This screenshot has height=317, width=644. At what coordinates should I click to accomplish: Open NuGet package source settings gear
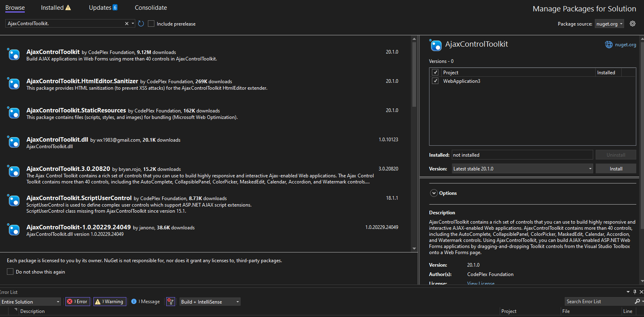coord(633,24)
